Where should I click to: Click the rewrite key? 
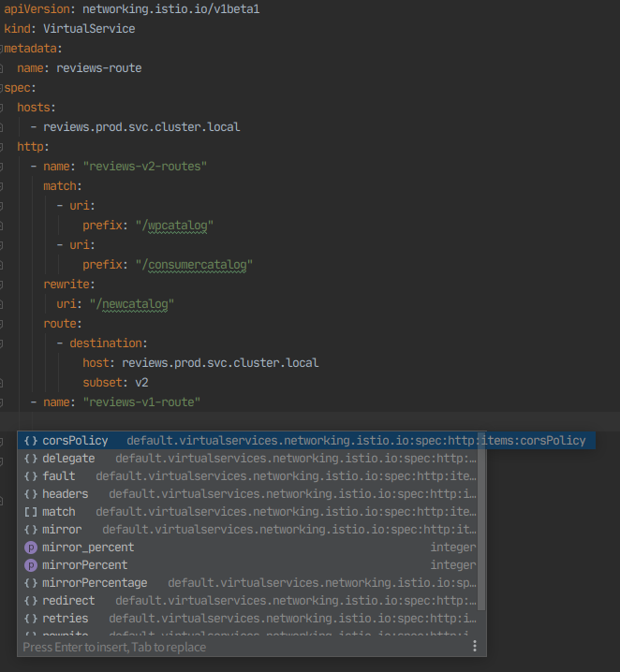pyautogui.click(x=66, y=285)
